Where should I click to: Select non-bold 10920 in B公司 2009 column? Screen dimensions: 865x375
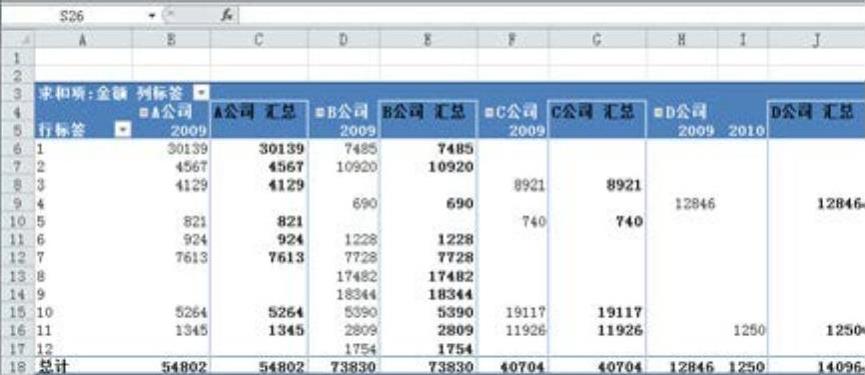pos(356,166)
